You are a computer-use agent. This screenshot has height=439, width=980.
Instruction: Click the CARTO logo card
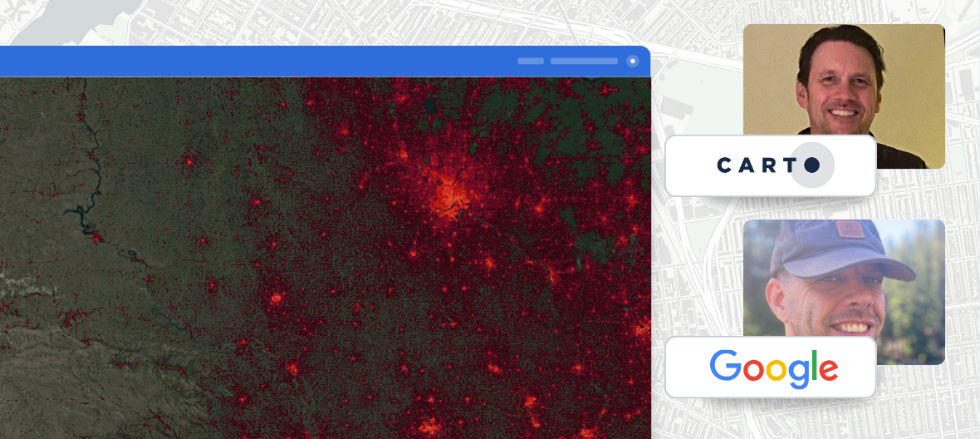(x=770, y=165)
